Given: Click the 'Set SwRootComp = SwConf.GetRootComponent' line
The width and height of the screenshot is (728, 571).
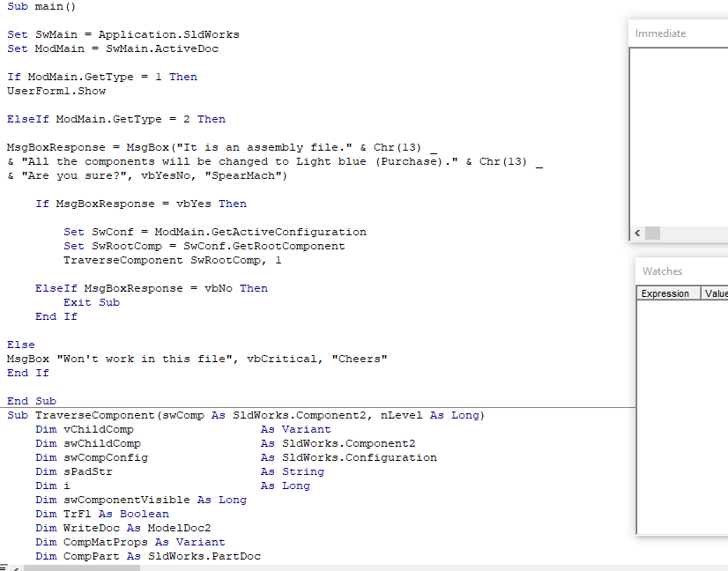Looking at the screenshot, I should [204, 246].
